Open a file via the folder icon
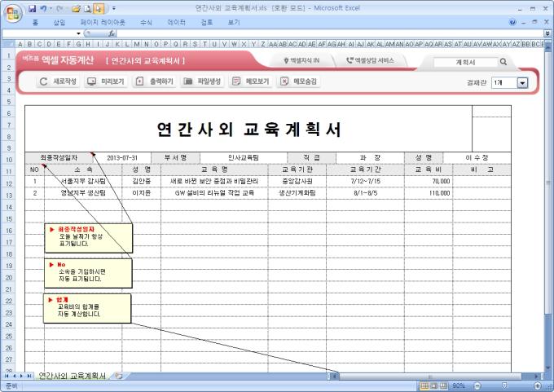554x392 pixels. (76, 8)
